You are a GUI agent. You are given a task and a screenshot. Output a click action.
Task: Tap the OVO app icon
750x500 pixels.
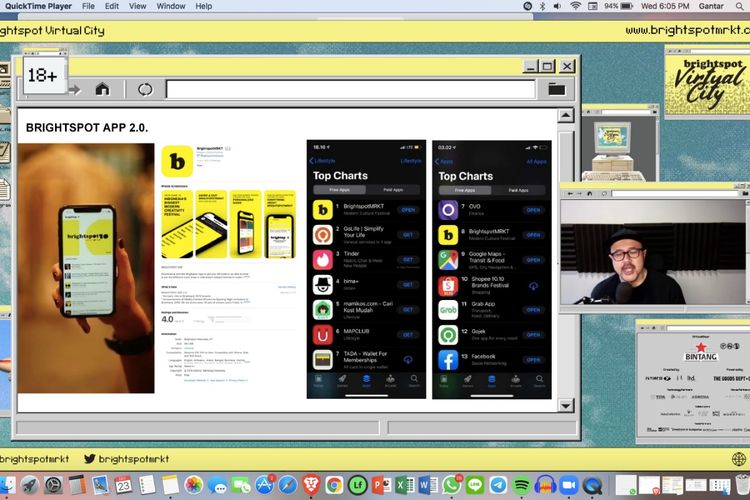coord(448,210)
